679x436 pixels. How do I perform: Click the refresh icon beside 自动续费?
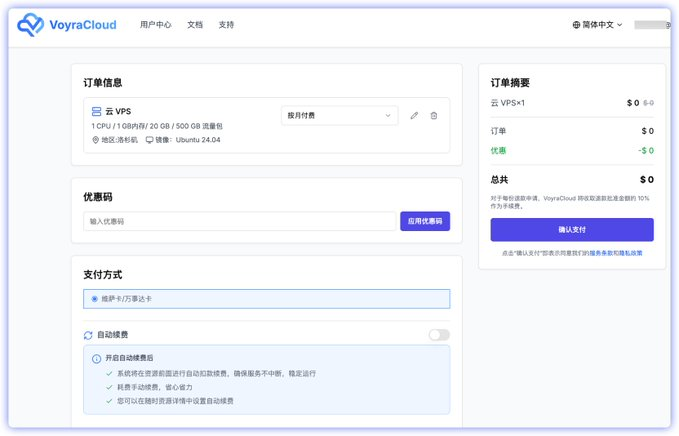[88, 335]
